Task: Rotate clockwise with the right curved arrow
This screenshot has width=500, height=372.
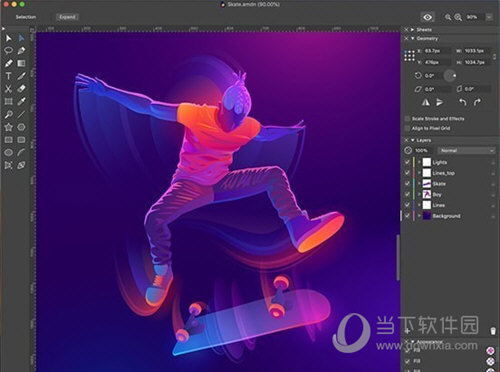Action: tap(477, 102)
